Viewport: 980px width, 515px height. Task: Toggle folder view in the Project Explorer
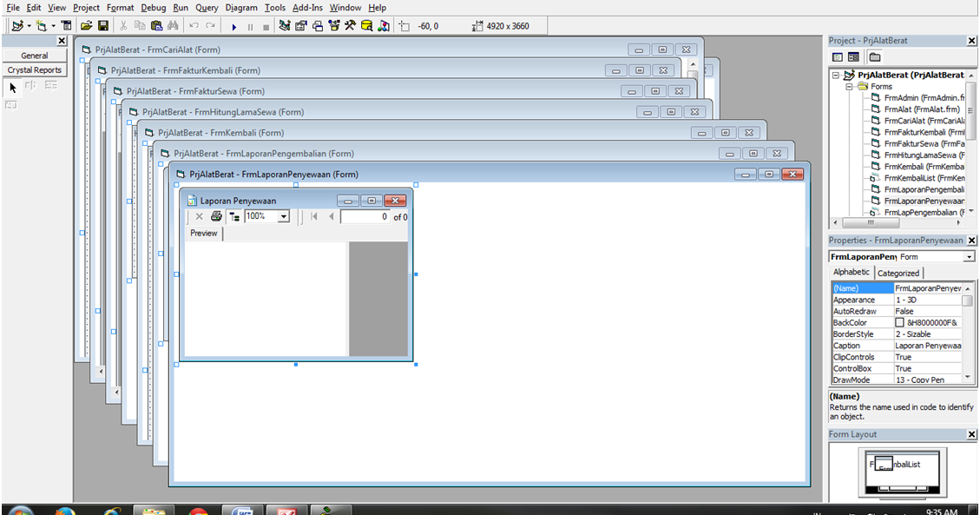tap(875, 56)
